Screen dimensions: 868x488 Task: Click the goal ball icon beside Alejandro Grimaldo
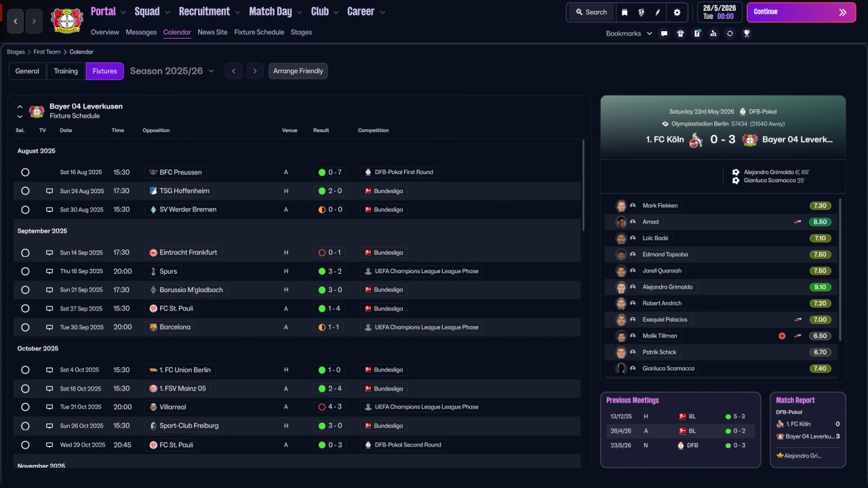(736, 172)
